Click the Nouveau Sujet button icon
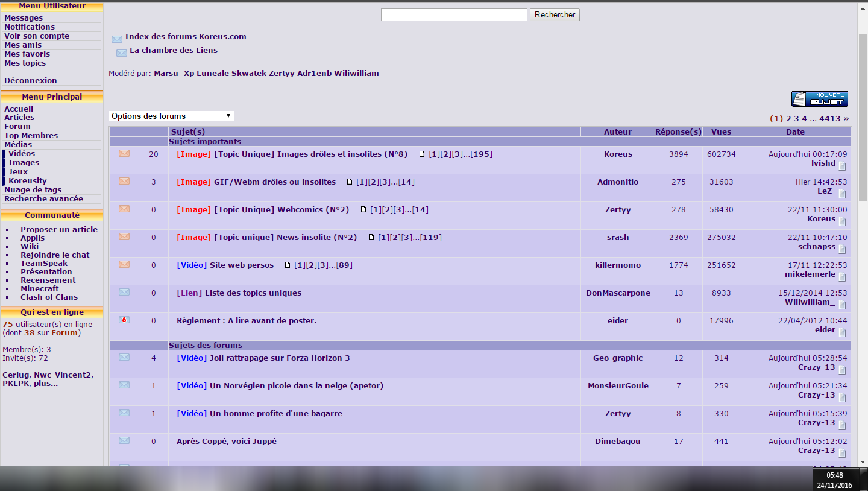Image resolution: width=868 pixels, height=491 pixels. tap(819, 99)
